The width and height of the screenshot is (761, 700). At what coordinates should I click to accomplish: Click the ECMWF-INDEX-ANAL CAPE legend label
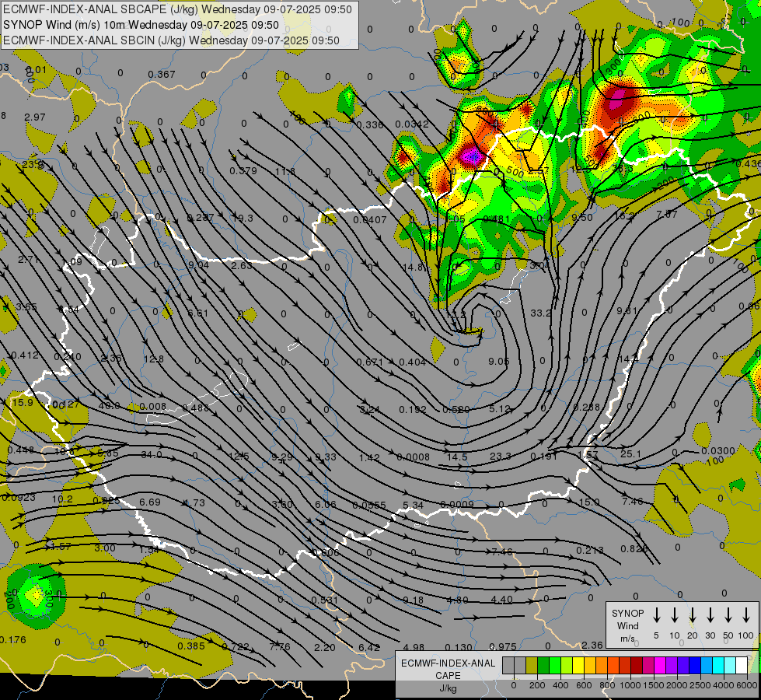tap(448, 670)
